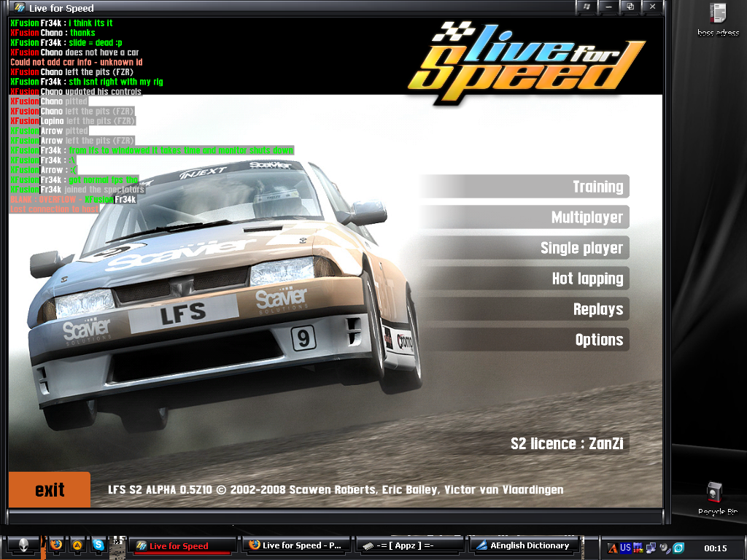
Task: Click 'Fr34k joined the spectators' message
Action: 77,190
